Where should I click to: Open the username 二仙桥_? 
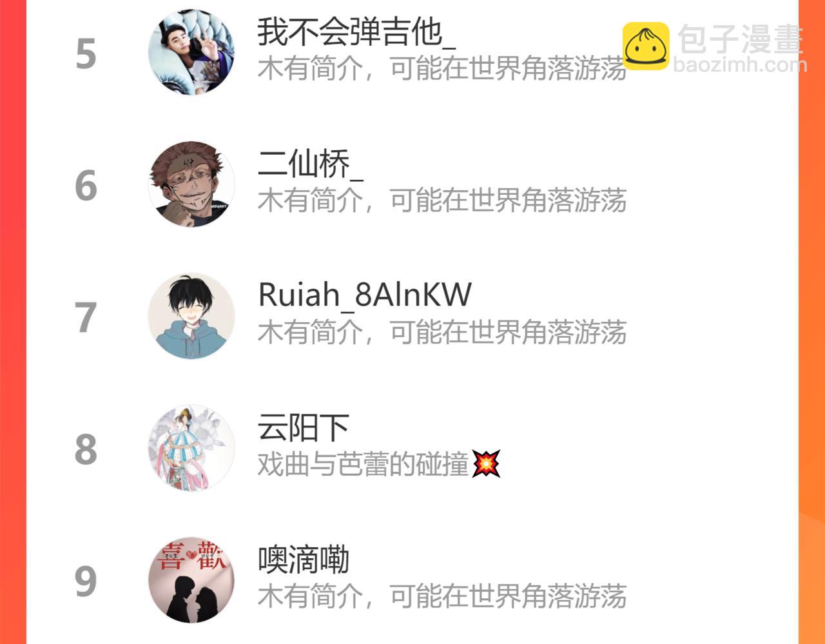[x=310, y=164]
